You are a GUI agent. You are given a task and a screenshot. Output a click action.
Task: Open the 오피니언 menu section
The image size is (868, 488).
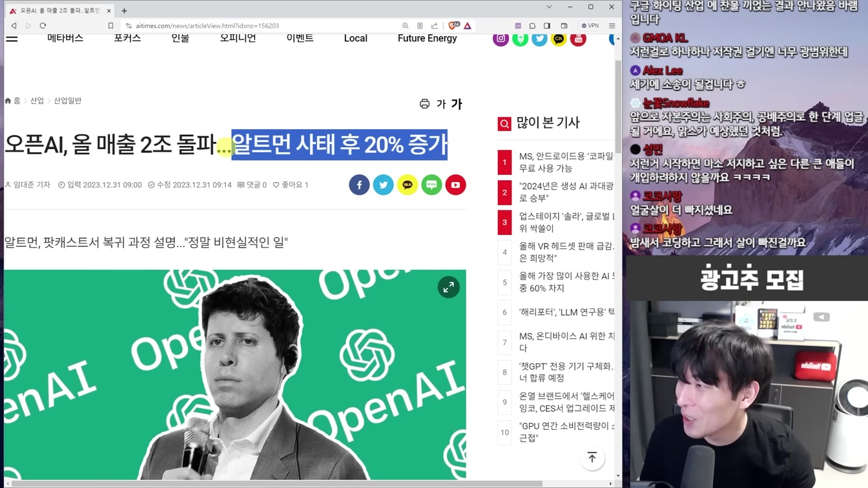(x=238, y=38)
